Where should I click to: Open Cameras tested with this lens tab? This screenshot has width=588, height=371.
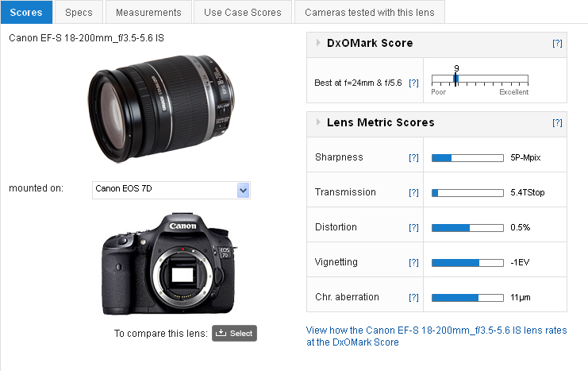(370, 13)
